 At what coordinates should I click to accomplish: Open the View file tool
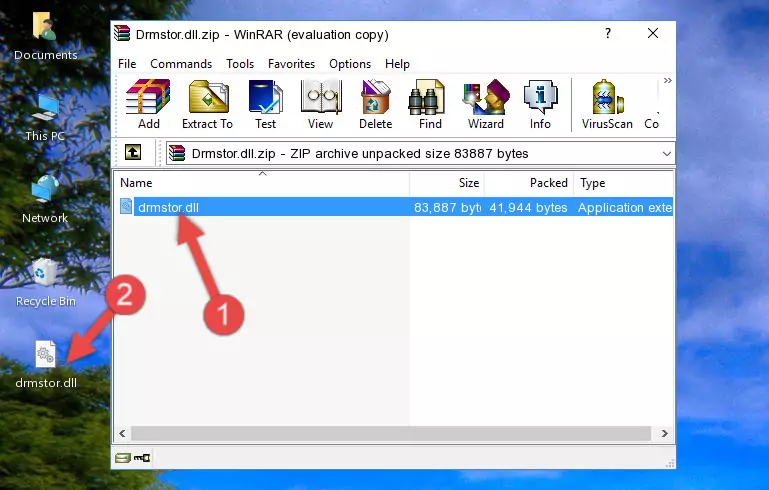tap(321, 104)
